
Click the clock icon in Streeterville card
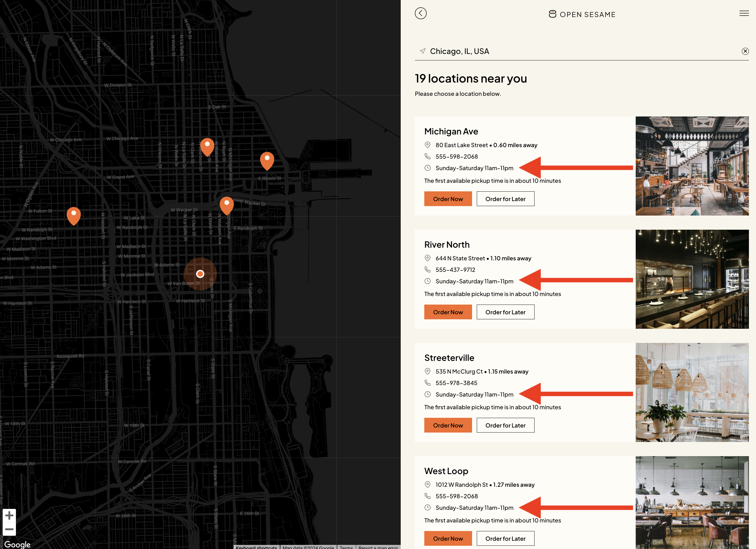click(x=427, y=394)
